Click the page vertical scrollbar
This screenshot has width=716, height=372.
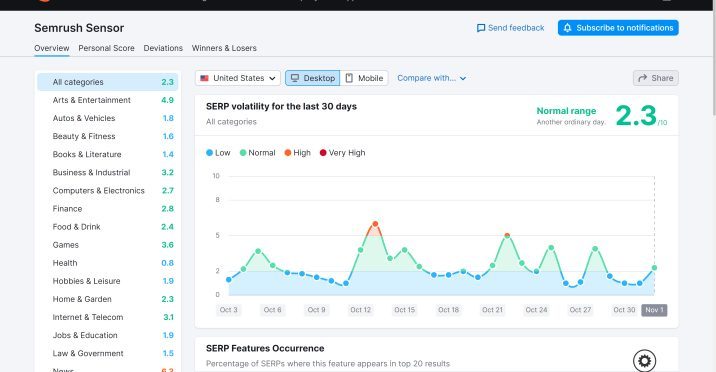(x=714, y=64)
